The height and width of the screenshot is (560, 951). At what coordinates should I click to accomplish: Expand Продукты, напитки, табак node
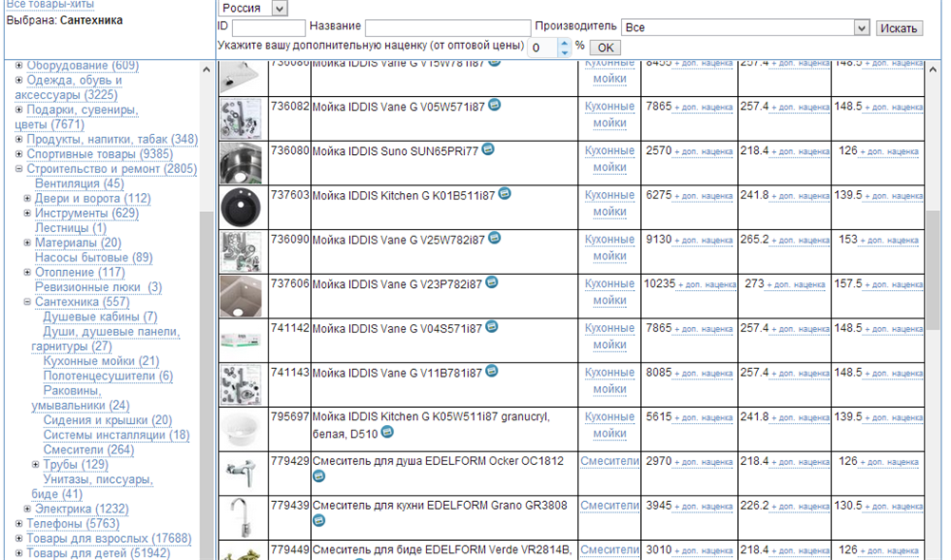point(19,140)
